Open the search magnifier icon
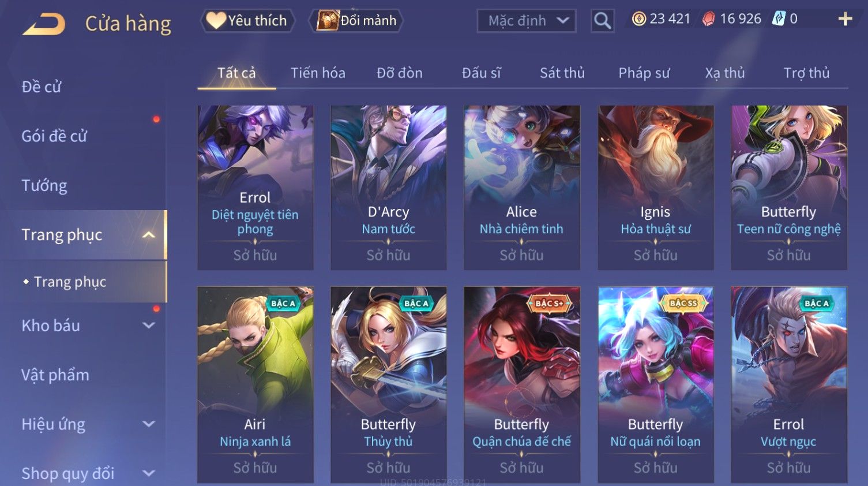 tap(602, 21)
